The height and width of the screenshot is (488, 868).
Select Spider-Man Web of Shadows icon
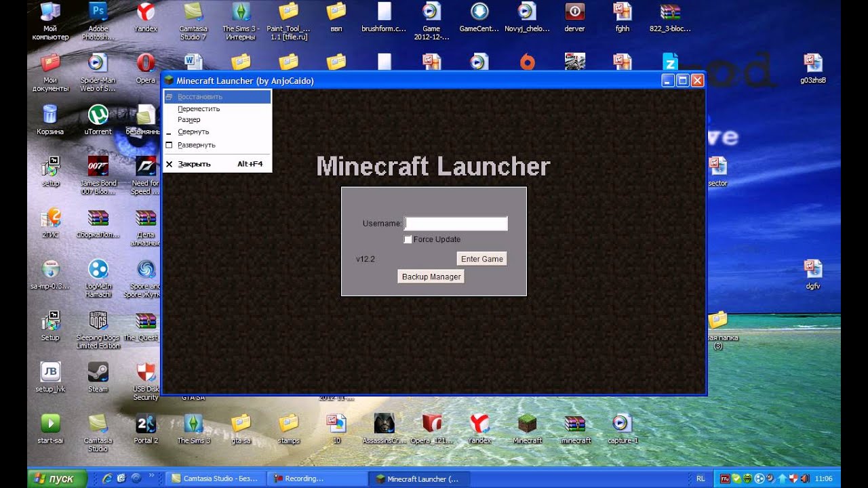pyautogui.click(x=98, y=73)
